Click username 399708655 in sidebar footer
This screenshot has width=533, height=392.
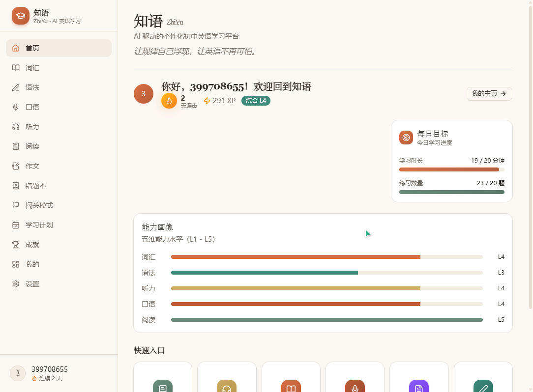(50, 369)
